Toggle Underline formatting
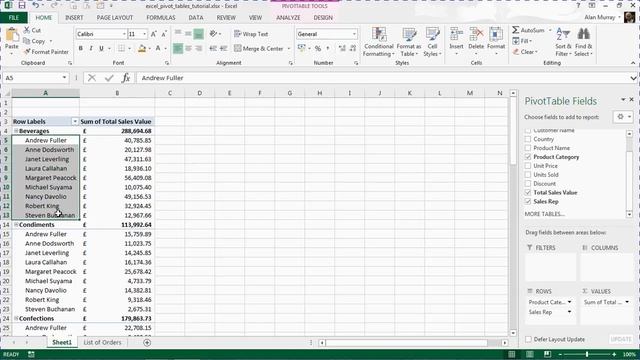 101,49
